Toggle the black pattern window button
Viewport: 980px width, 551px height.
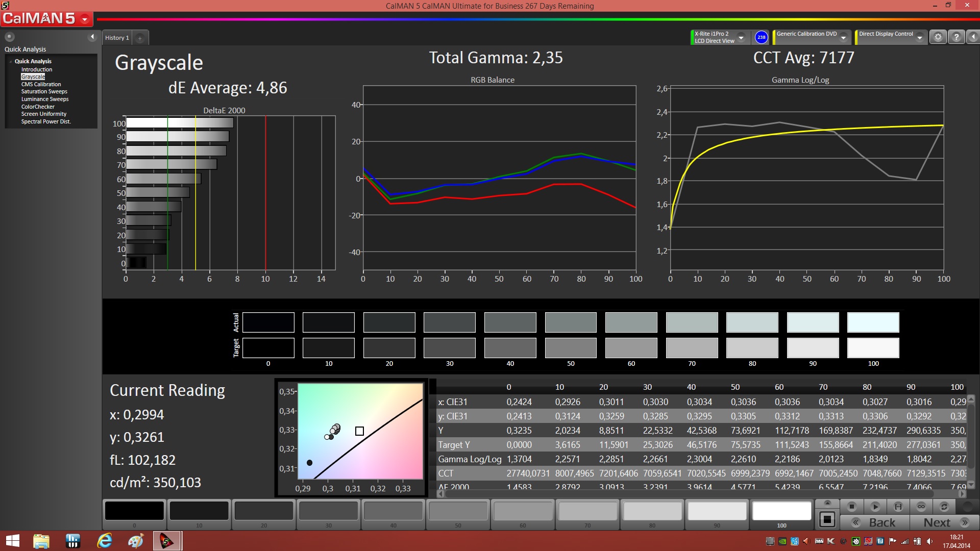tap(827, 520)
